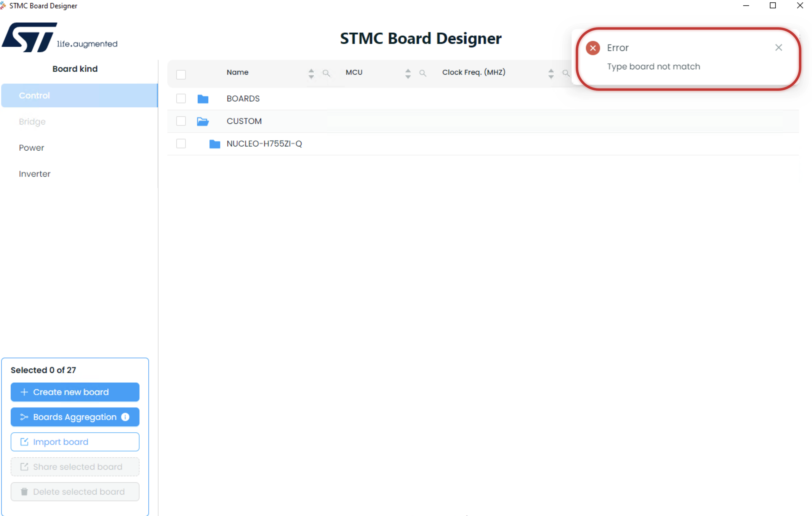Sort the table by Name
This screenshot has width=812, height=516.
311,73
